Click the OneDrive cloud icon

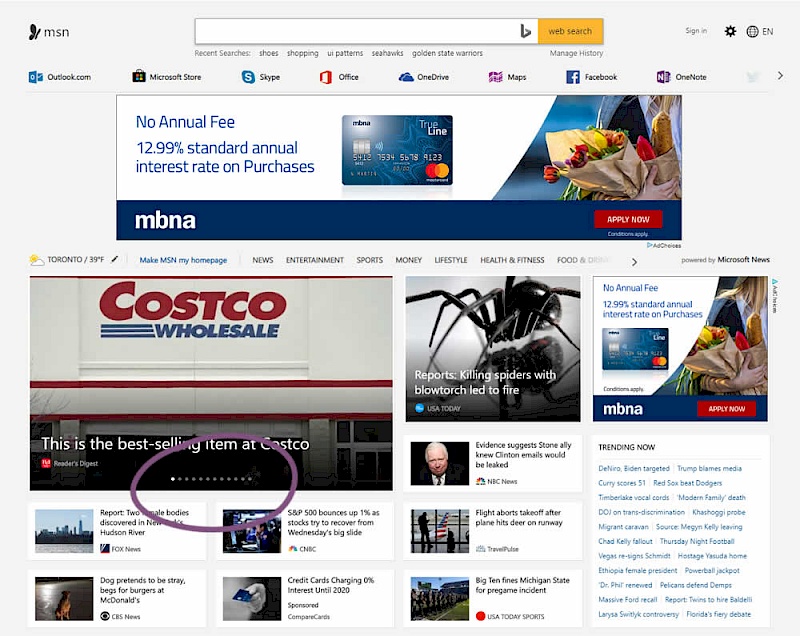(406, 77)
